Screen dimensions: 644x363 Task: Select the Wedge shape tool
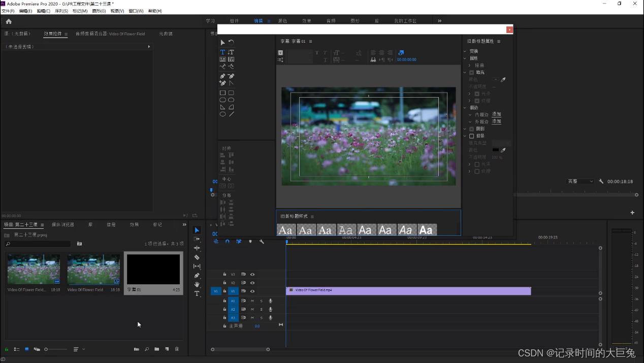point(222,107)
